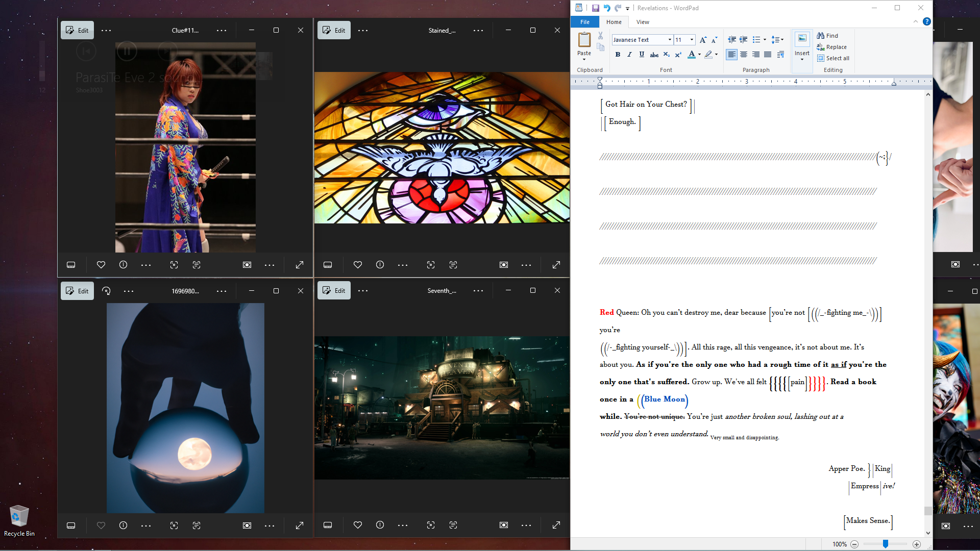Undo the last action in WordPad
Screen dimensions: 980x551
coord(606,8)
